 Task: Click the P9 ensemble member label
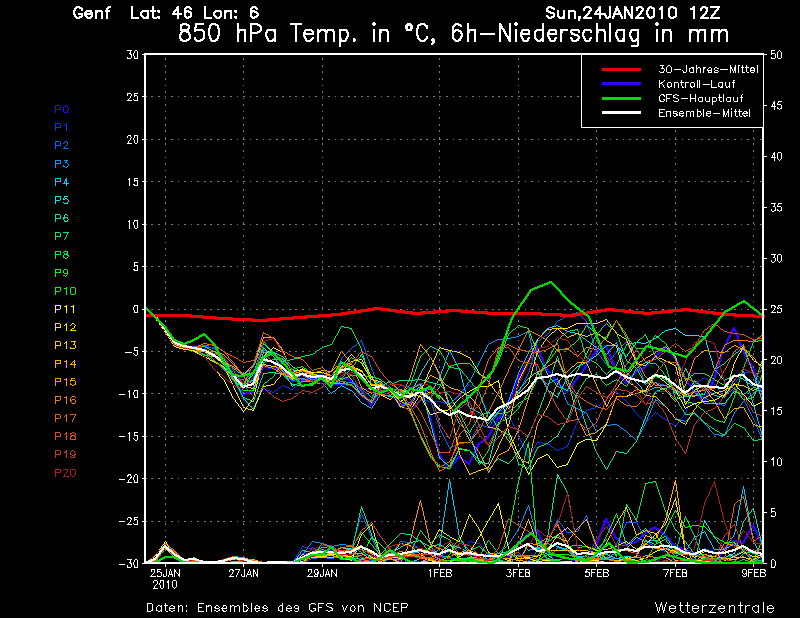click(x=62, y=273)
